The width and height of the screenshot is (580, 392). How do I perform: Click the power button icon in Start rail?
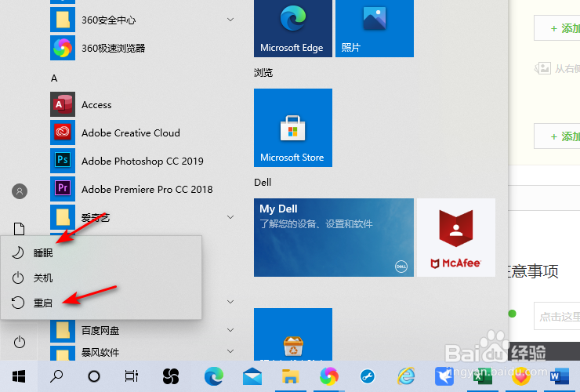tap(20, 342)
